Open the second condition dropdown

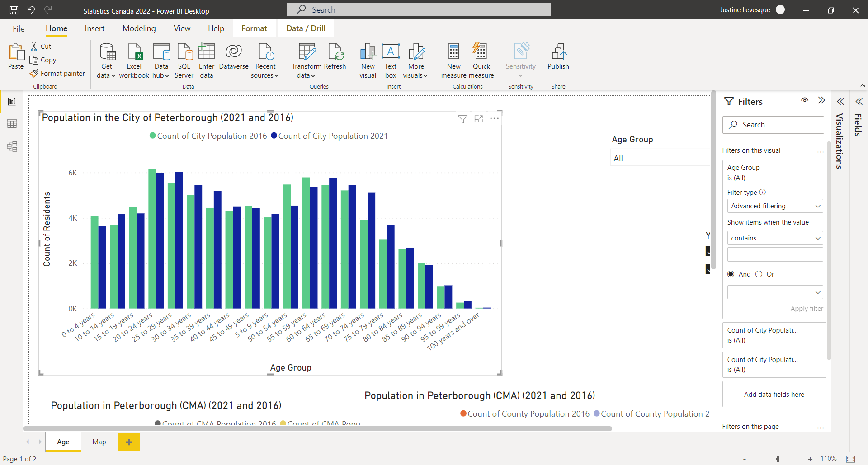[x=775, y=292]
